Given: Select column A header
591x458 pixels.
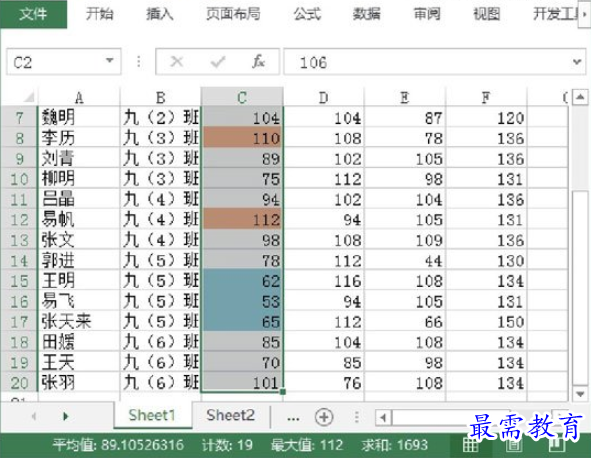Looking at the screenshot, I should click(x=79, y=97).
